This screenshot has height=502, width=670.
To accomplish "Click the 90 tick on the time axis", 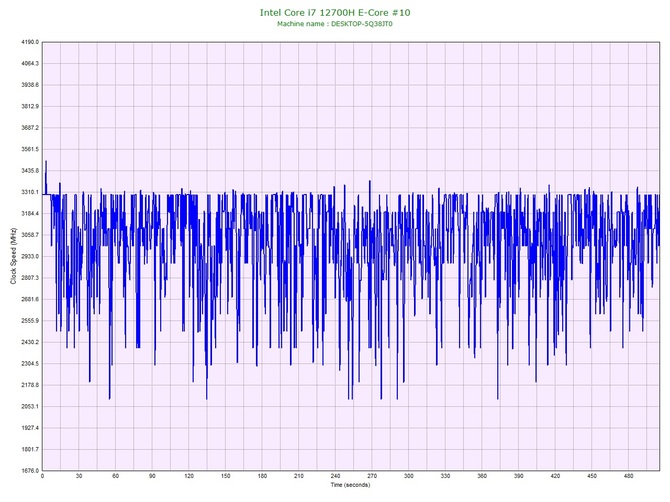I will (152, 476).
